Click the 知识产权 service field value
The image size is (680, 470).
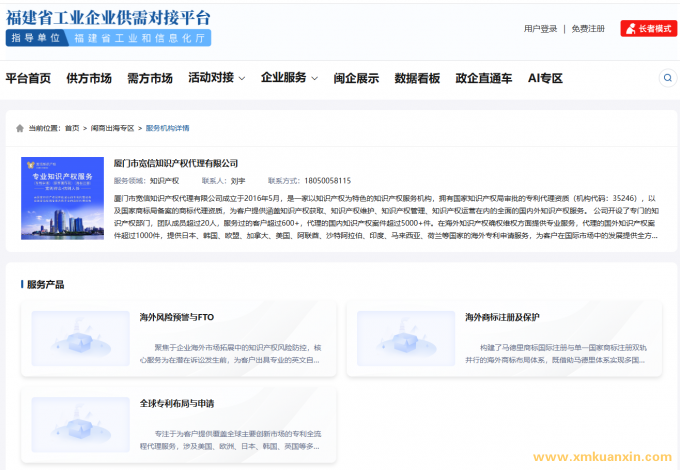pyautogui.click(x=164, y=181)
